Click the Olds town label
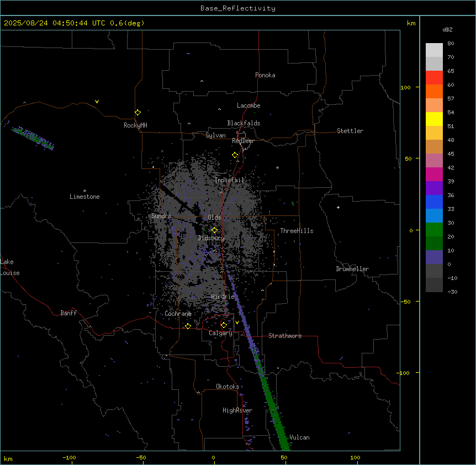Viewport: 476px width, 465px height. click(x=214, y=218)
